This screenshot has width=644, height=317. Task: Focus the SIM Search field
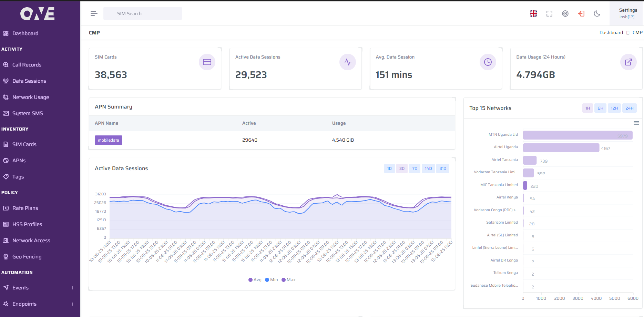point(143,13)
